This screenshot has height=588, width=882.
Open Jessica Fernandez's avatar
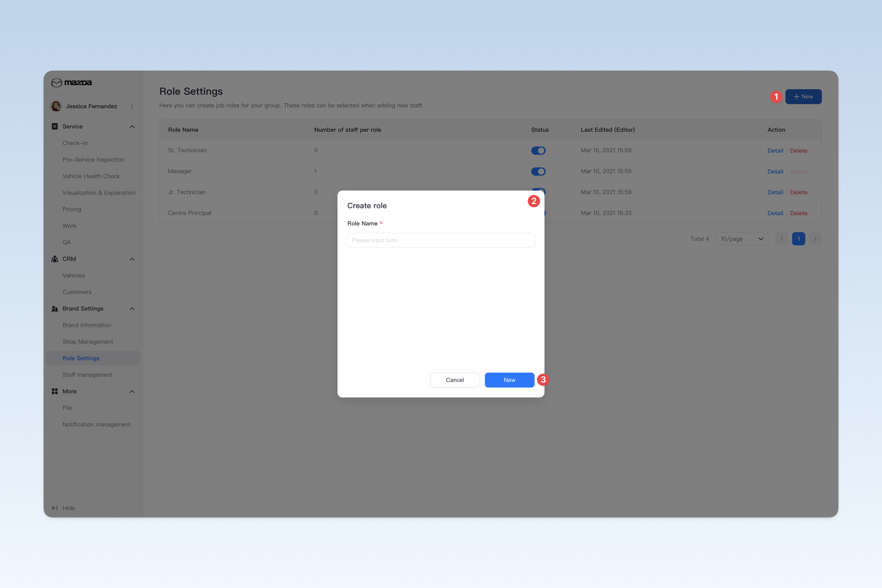(x=56, y=106)
